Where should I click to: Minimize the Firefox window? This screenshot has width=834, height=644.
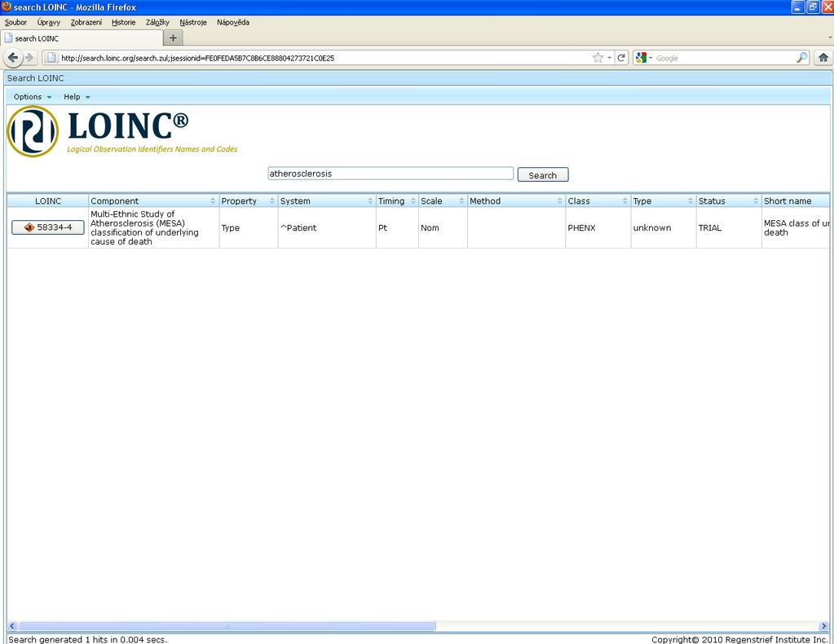[x=798, y=7]
